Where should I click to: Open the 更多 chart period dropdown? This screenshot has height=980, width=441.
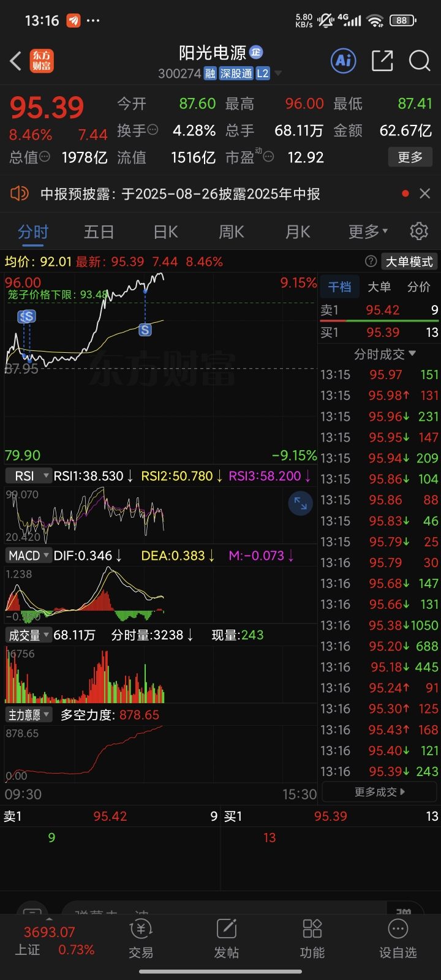click(367, 232)
